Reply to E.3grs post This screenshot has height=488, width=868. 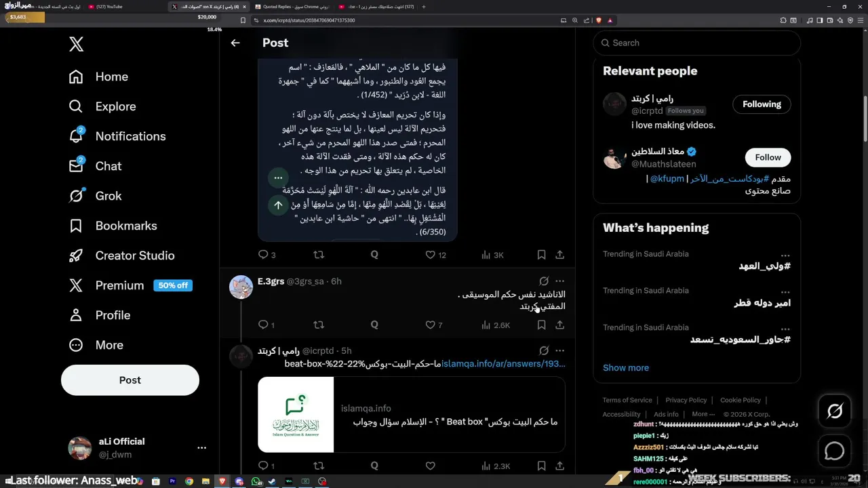click(x=267, y=325)
